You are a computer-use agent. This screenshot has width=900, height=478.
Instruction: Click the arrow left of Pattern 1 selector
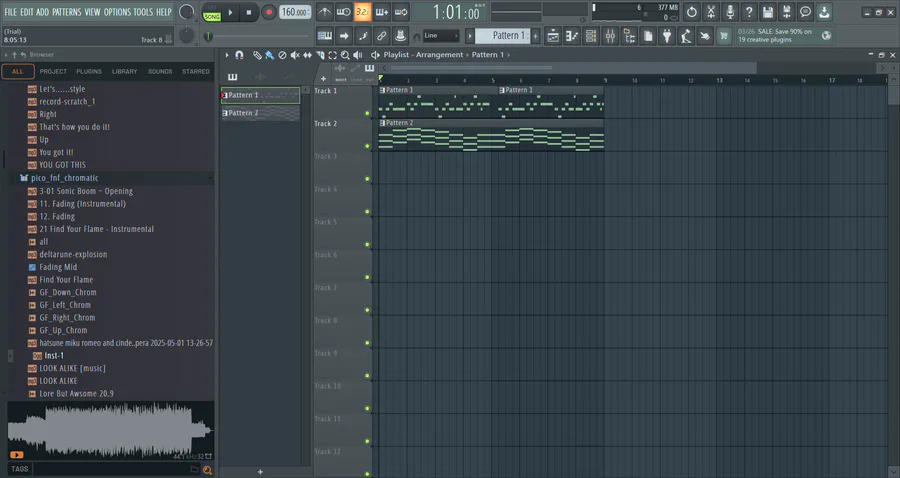(470, 36)
